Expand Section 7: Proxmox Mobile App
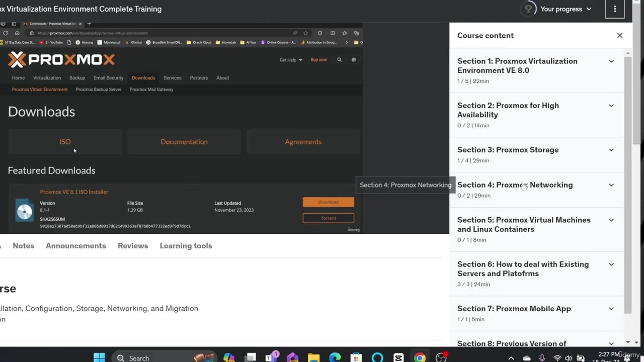The width and height of the screenshot is (644, 362). pyautogui.click(x=611, y=309)
